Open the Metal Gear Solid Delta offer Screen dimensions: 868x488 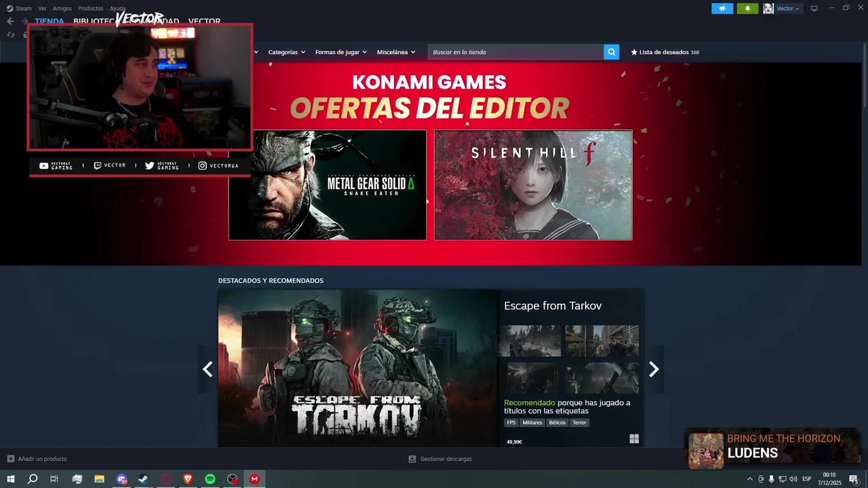click(x=328, y=185)
